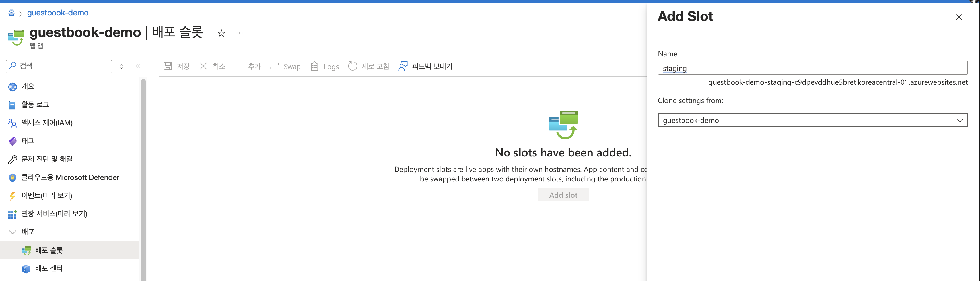980x281 pixels.
Task: Close the Add Slot panel
Action: point(959,17)
